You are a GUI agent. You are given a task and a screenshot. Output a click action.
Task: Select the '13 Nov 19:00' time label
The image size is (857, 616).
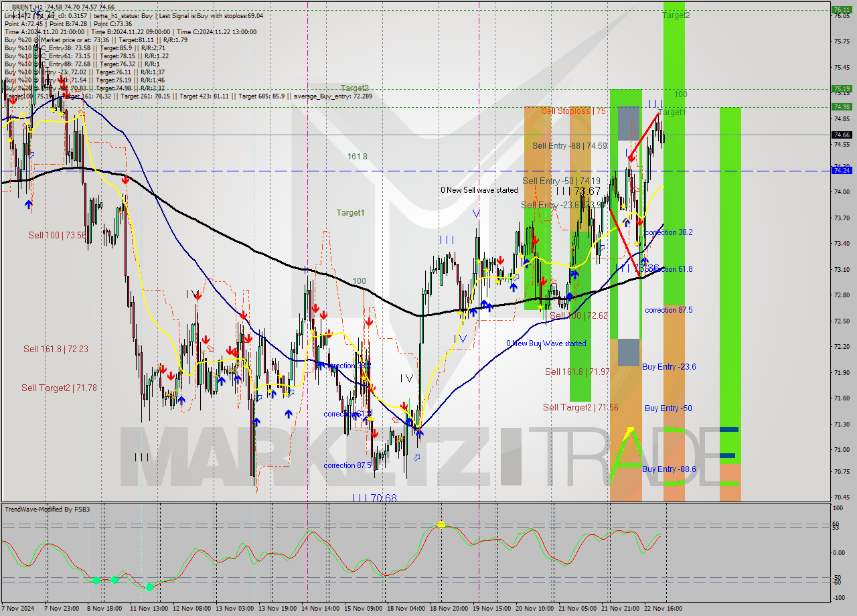pyautogui.click(x=277, y=609)
